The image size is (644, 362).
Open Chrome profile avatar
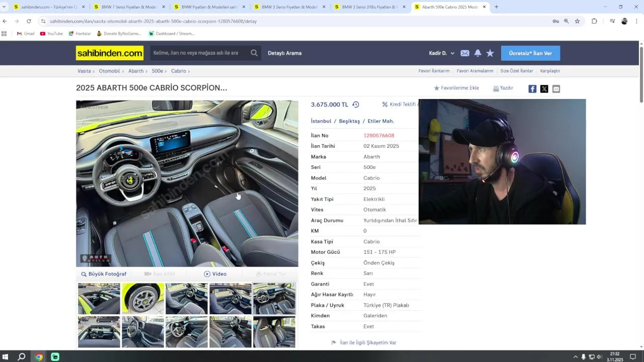tap(624, 21)
